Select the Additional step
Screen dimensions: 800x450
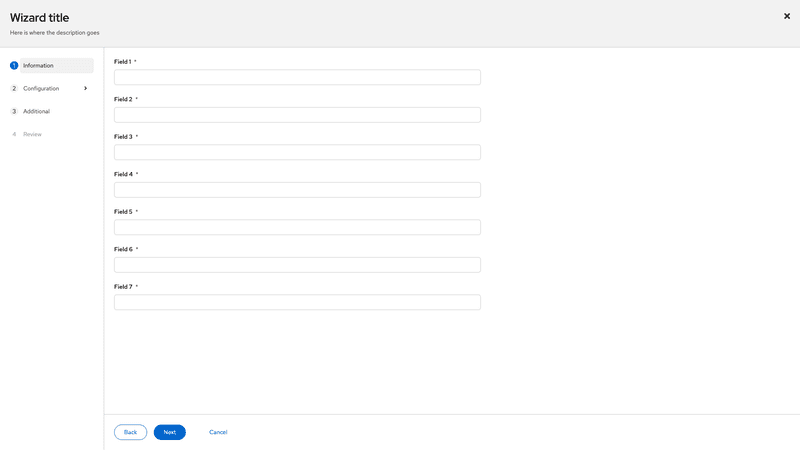coord(37,111)
